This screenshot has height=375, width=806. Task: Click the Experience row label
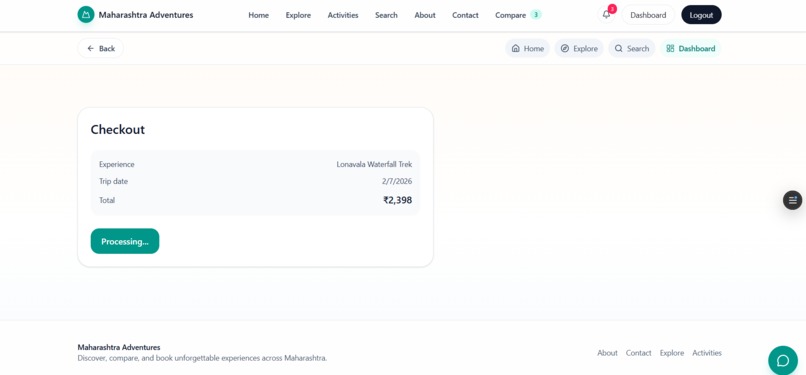pyautogui.click(x=117, y=164)
